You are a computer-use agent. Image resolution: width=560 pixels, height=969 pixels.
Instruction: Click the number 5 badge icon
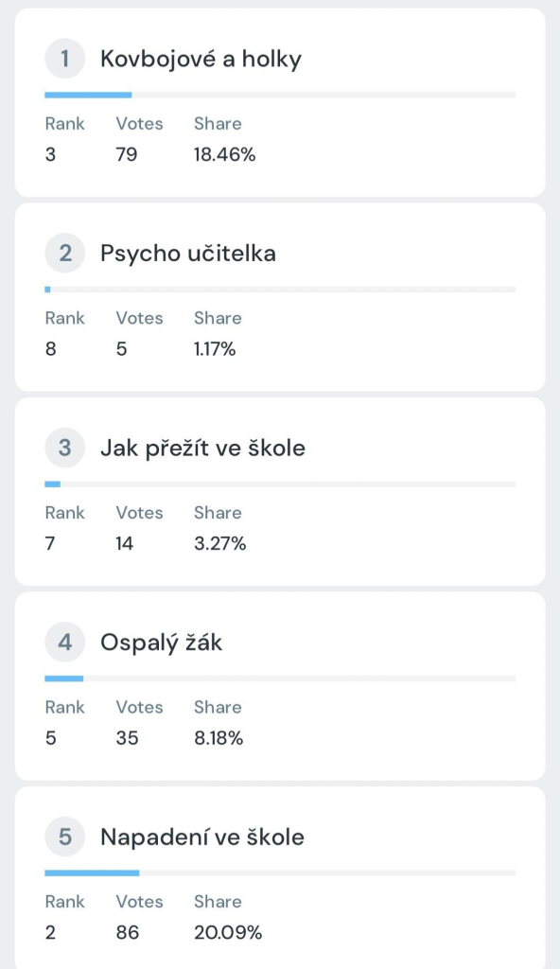[x=64, y=837]
